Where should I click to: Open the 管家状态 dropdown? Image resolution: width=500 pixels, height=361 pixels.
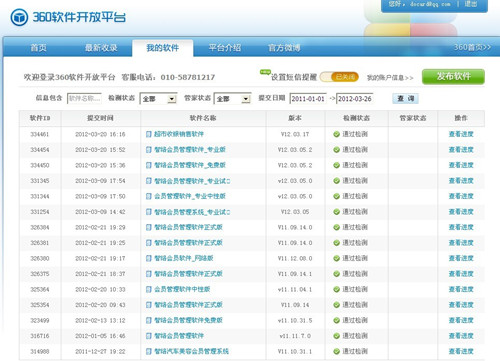(x=232, y=99)
